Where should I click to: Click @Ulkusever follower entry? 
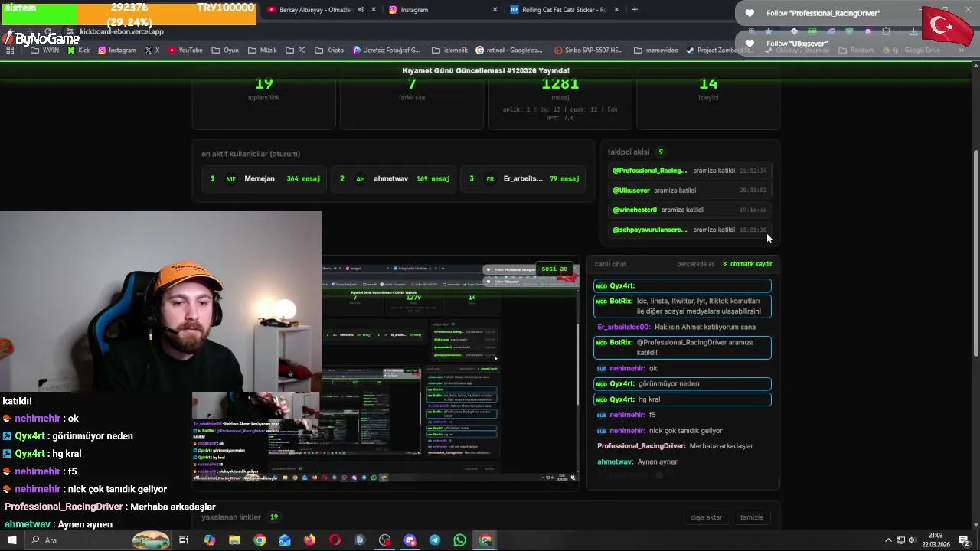689,191
